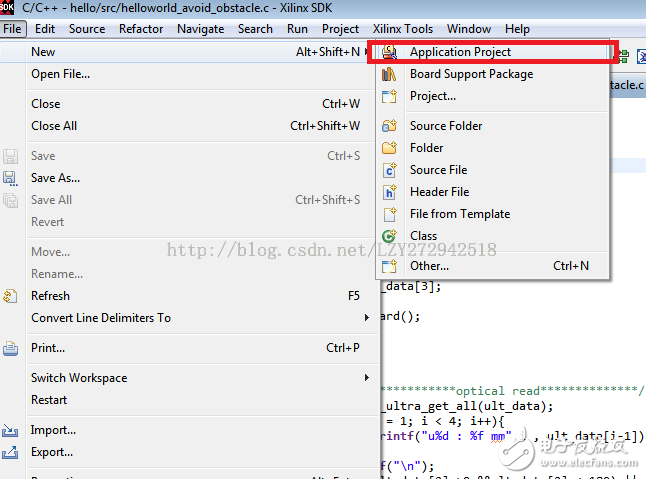Expand the Convert Line Delimiters To submenu
The width and height of the screenshot is (646, 479).
pyautogui.click(x=367, y=318)
